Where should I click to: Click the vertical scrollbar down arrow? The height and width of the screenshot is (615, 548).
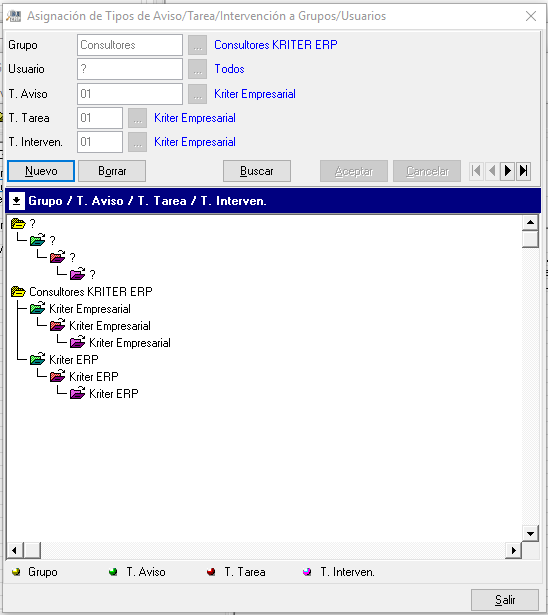pos(530,533)
